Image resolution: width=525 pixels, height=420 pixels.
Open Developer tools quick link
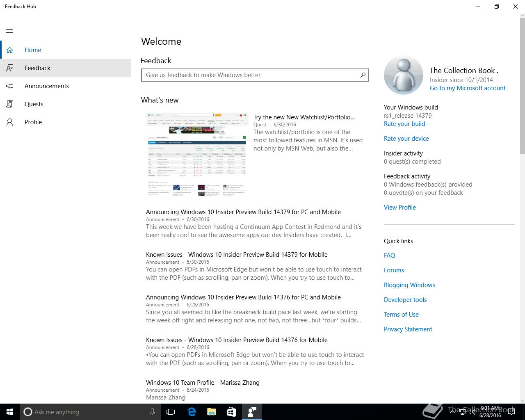coord(405,300)
